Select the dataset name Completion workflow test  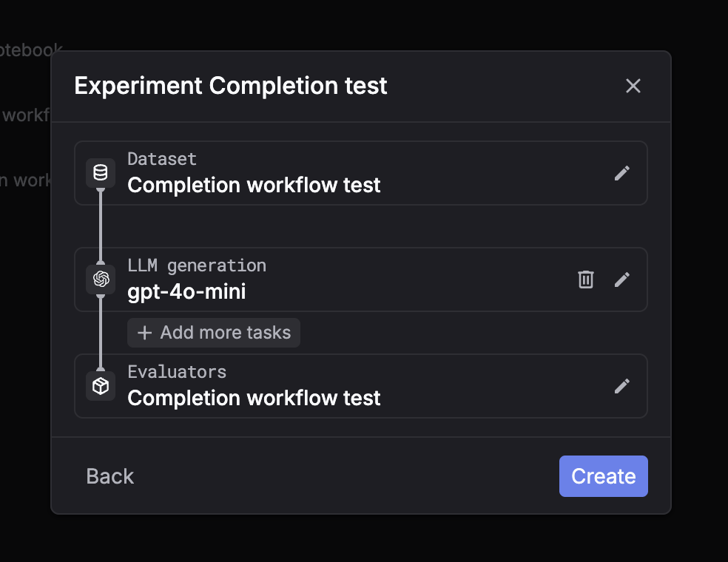pyautogui.click(x=254, y=185)
